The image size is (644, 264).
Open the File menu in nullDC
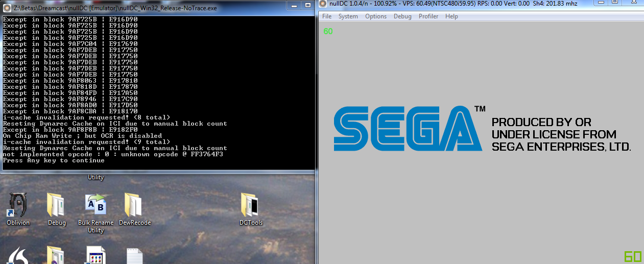(327, 16)
